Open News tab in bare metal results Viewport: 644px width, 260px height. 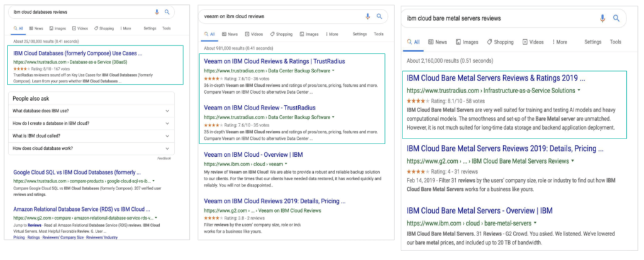(438, 42)
